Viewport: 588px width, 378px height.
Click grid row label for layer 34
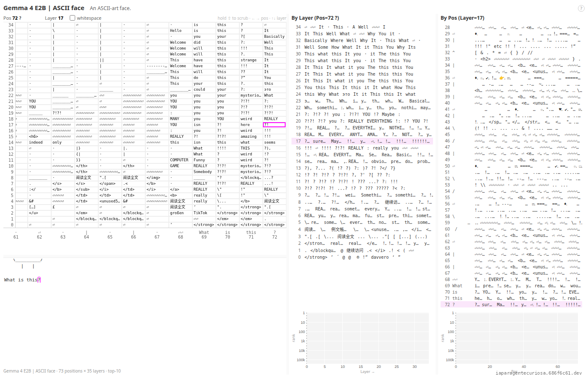pos(10,25)
